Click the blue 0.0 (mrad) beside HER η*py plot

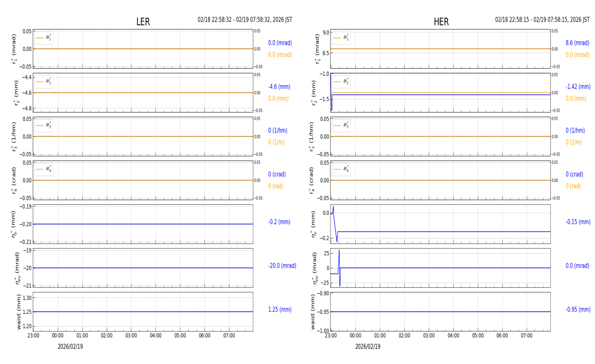[577, 266]
